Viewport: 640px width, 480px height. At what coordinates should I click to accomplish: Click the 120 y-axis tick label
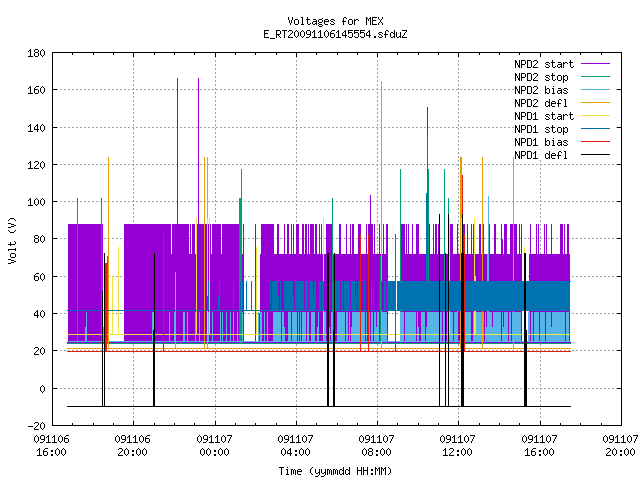pos(36,165)
